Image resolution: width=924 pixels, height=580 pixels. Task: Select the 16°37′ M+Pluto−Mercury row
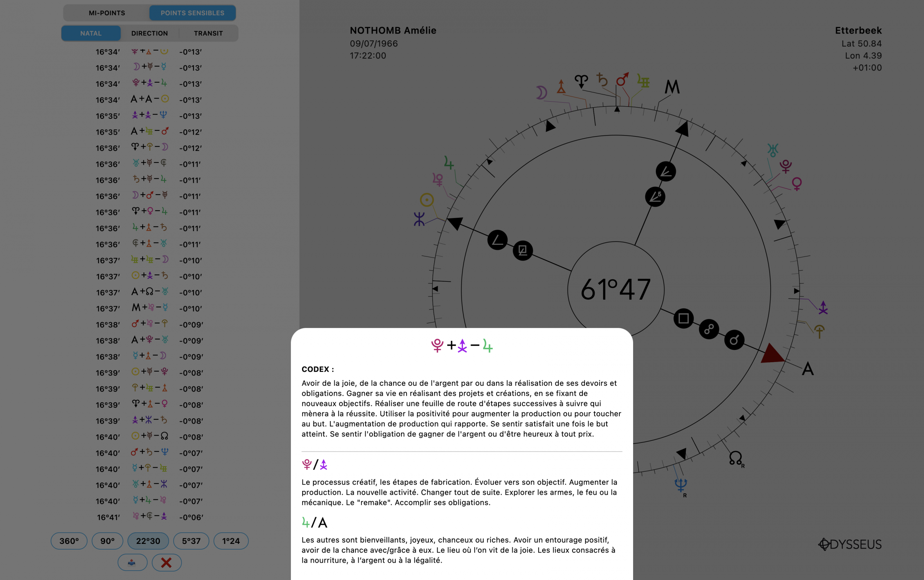[149, 308]
